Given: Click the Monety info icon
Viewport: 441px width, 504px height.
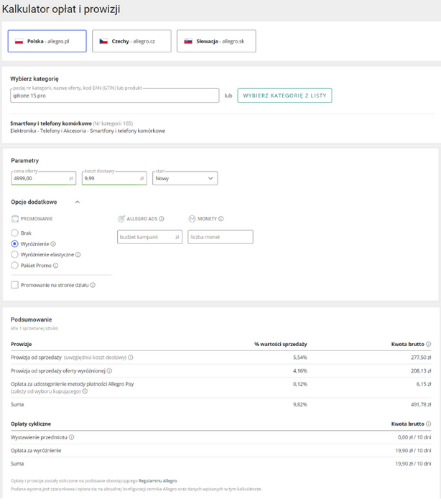Looking at the screenshot, I should click(x=221, y=219).
